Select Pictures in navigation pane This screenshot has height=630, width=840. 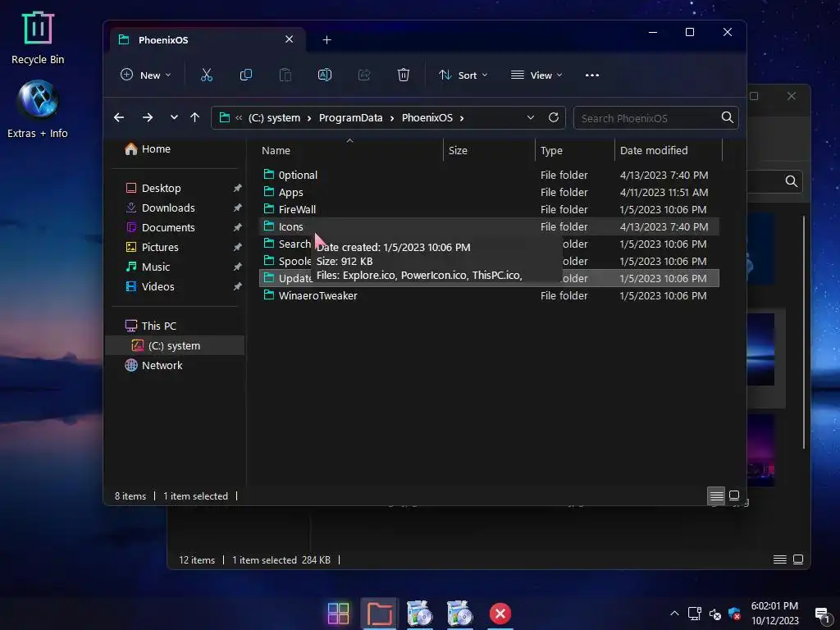(160, 247)
